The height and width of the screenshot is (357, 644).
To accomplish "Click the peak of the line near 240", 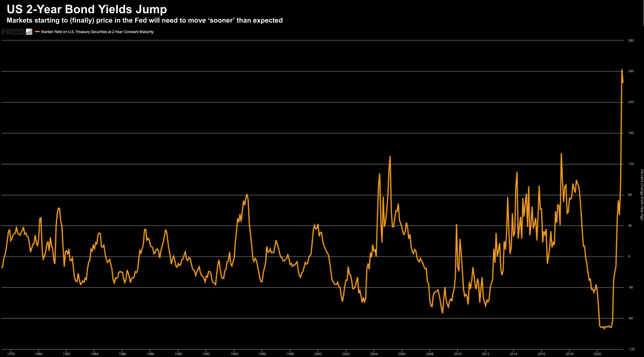I will pos(622,70).
